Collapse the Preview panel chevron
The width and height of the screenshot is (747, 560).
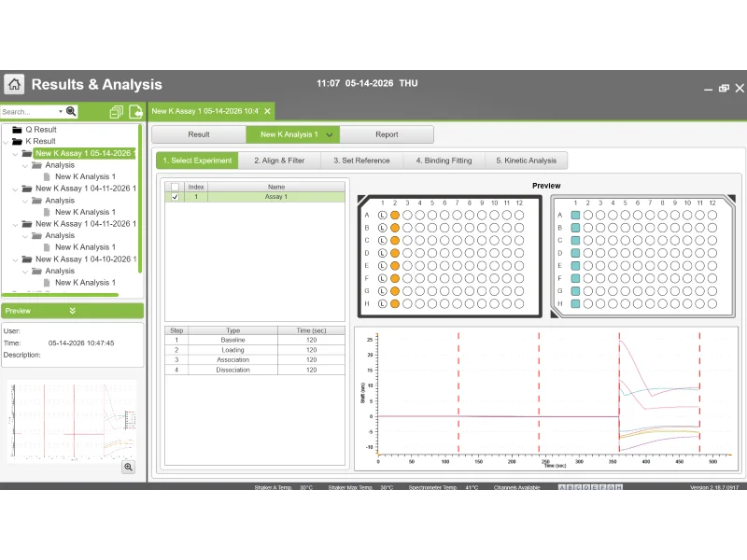click(73, 311)
